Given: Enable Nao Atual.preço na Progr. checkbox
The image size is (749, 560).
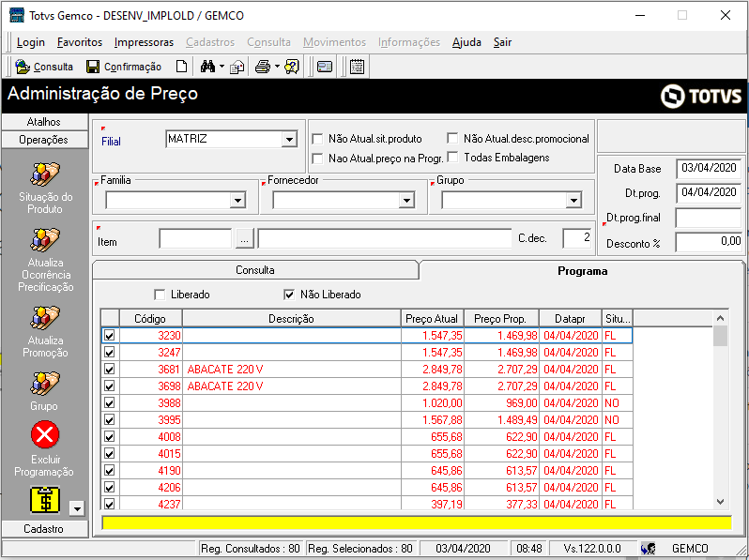Looking at the screenshot, I should 317,159.
